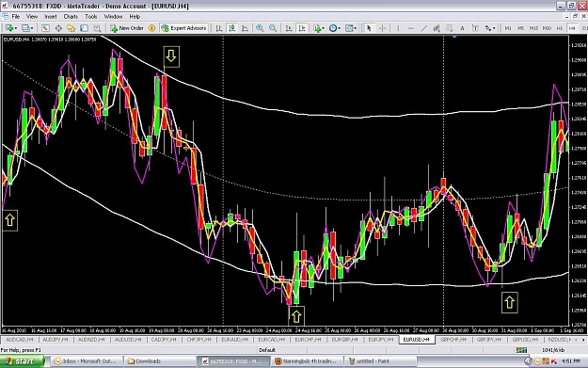Viewport: 588px width, 368px height.
Task: Select the crosshair tool
Action: click(x=382, y=28)
